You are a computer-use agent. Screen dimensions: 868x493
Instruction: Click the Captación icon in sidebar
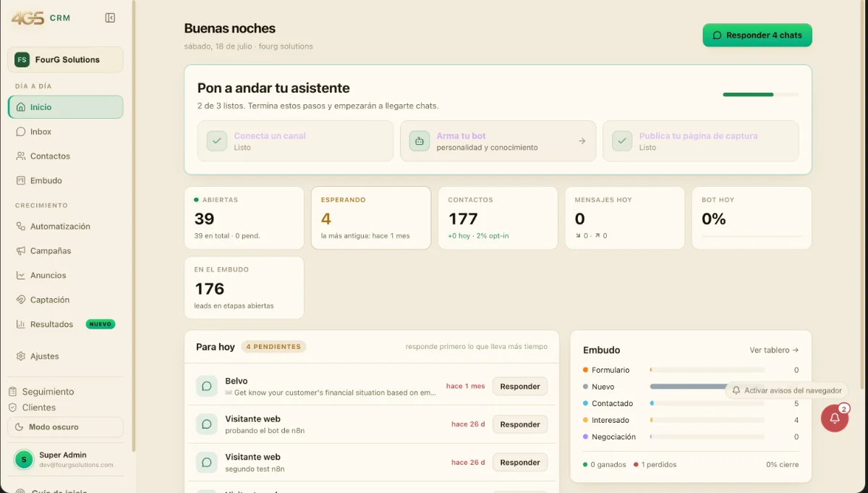click(x=21, y=300)
